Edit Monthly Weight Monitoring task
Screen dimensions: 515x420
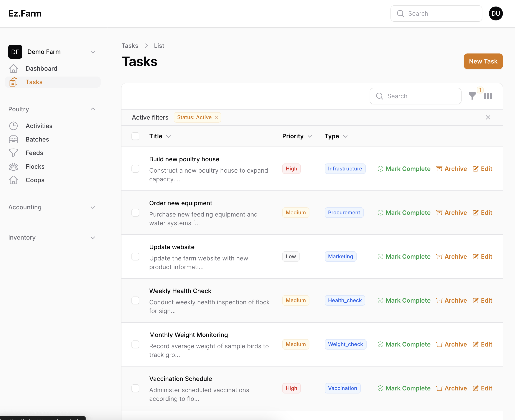click(x=482, y=344)
